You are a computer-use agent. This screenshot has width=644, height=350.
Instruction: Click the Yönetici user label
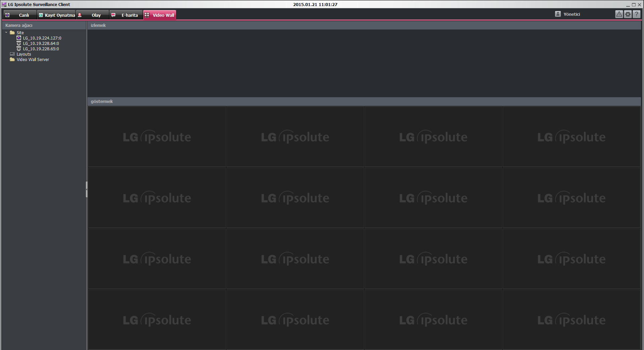pos(572,14)
